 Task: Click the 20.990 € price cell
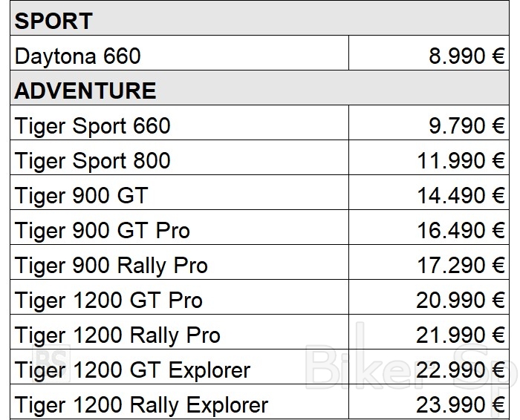click(461, 301)
